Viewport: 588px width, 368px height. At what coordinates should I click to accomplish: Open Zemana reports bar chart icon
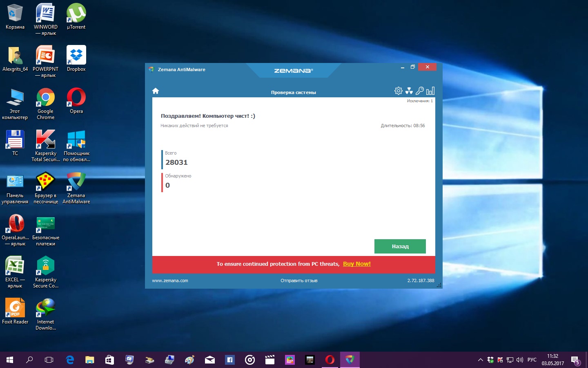coord(430,91)
